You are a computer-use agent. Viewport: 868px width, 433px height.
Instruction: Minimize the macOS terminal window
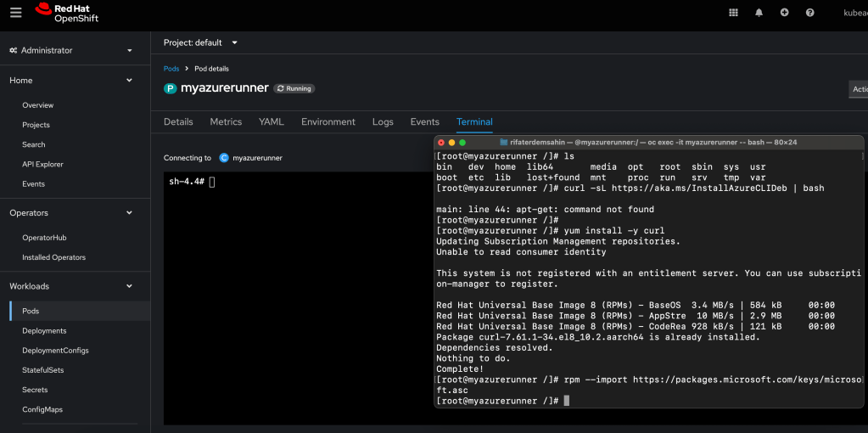click(x=451, y=143)
